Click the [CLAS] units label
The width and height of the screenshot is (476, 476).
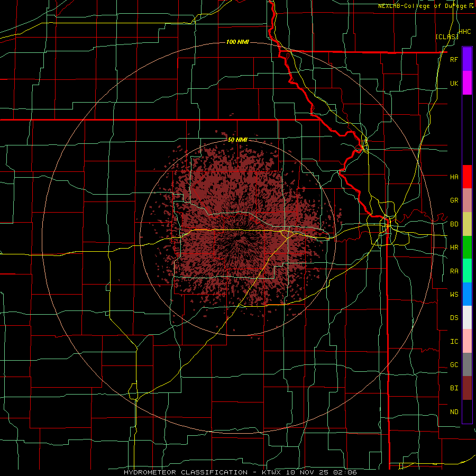[447, 36]
